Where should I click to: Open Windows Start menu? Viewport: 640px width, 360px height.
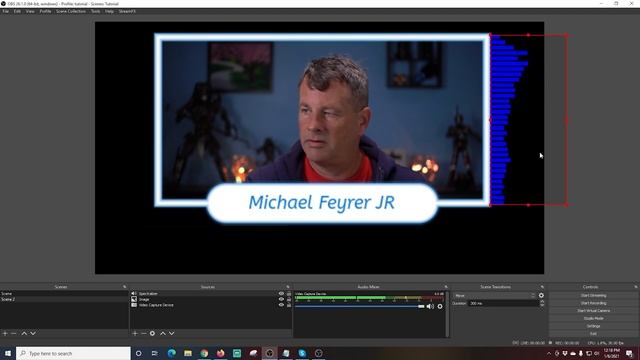point(8,353)
